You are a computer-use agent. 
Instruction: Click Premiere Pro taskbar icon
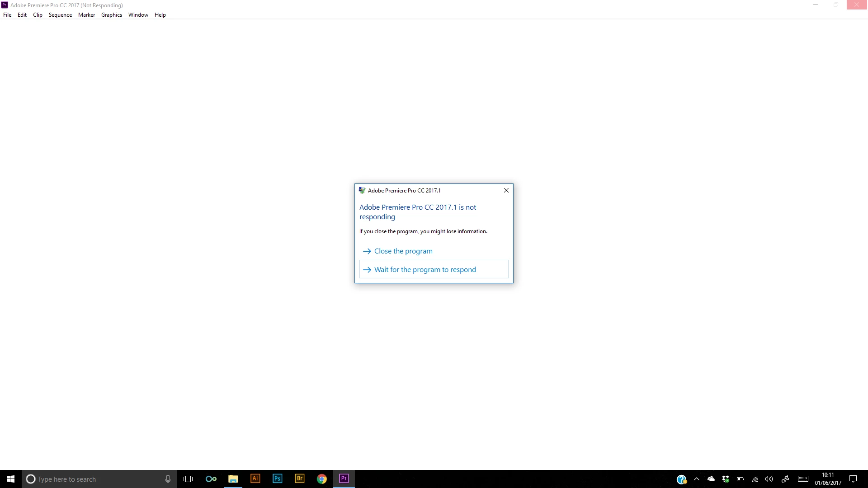(344, 479)
